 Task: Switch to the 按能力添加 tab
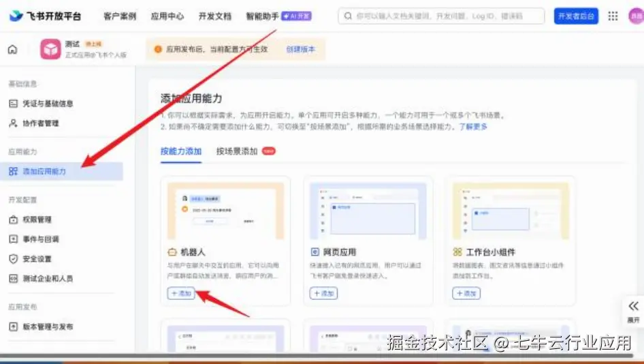click(x=180, y=151)
